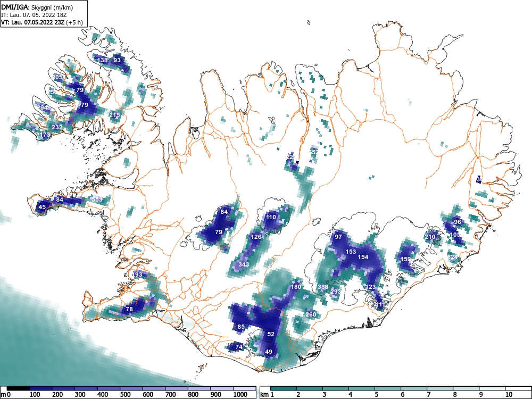532x399 pixels.
Task: Click the '159' visibility label
Action: (405, 259)
